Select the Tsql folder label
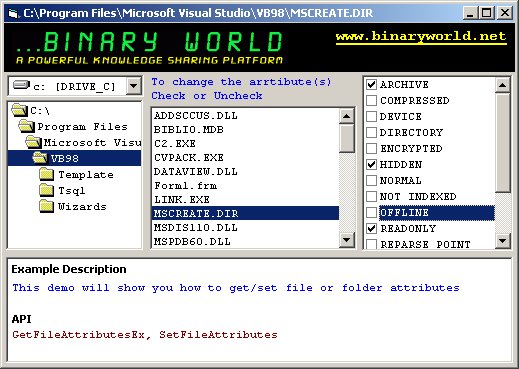519x369 pixels. (72, 191)
